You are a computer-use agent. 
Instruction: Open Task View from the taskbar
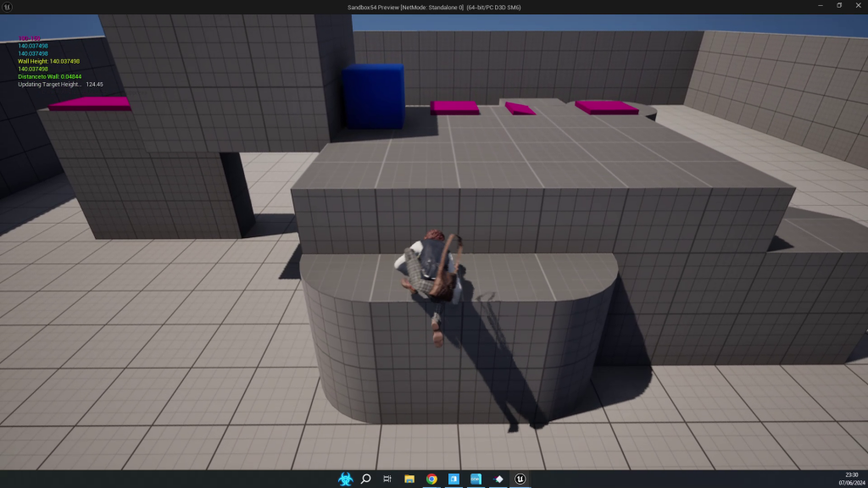387,479
